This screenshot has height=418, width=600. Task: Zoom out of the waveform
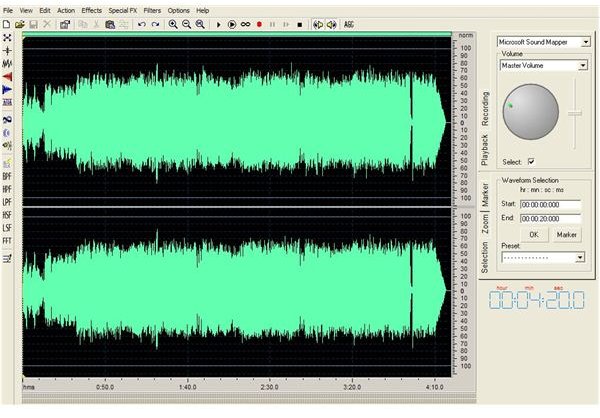[x=186, y=24]
